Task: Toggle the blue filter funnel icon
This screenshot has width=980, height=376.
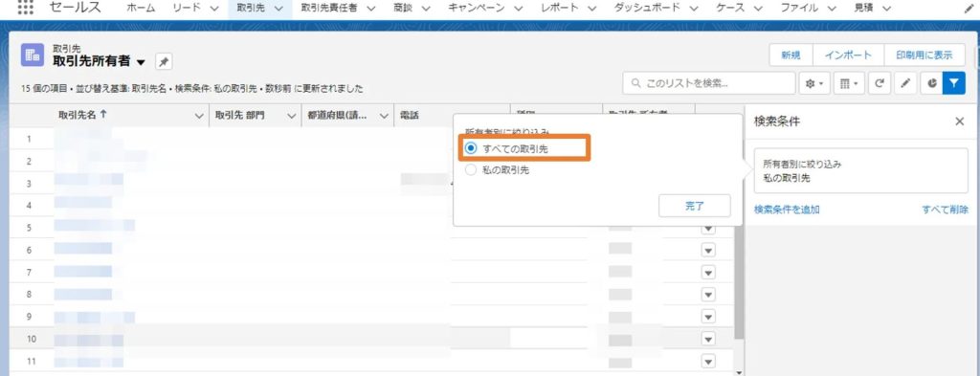Action: [x=954, y=83]
